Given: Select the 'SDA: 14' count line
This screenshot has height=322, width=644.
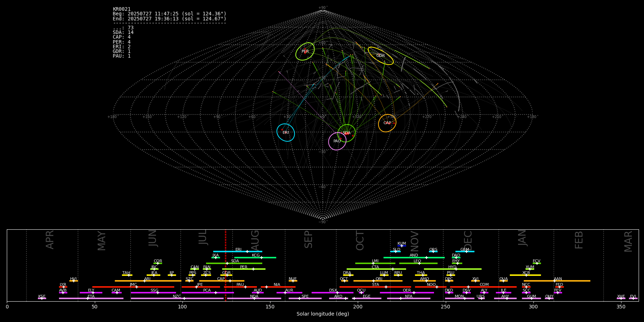Looking at the screenshot, I should point(123,33).
